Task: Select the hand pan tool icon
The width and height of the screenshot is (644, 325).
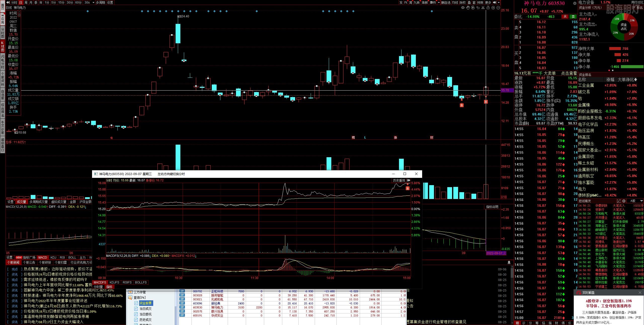Action: click(468, 8)
